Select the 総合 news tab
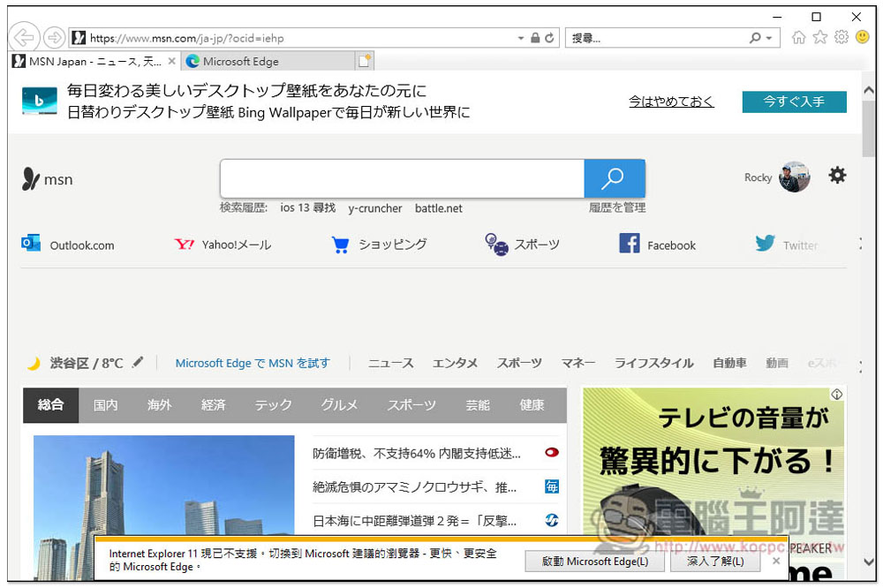 (x=50, y=405)
